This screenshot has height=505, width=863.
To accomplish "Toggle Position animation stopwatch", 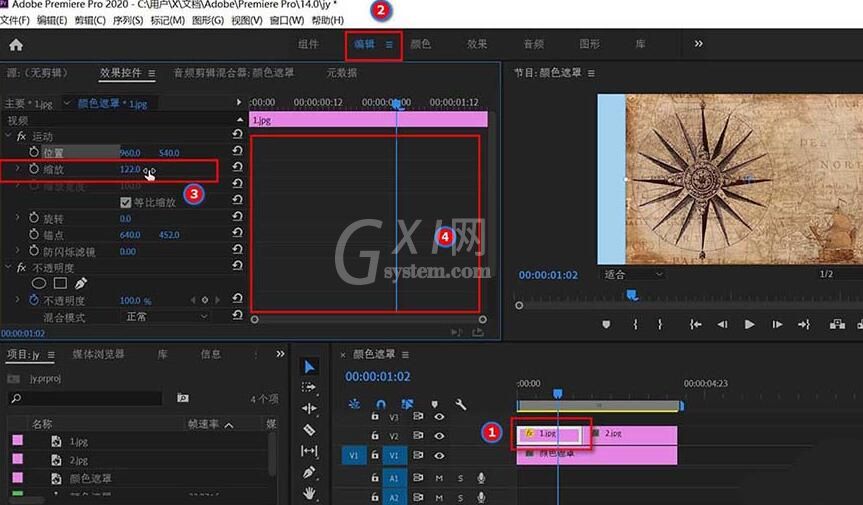I will [x=34, y=152].
